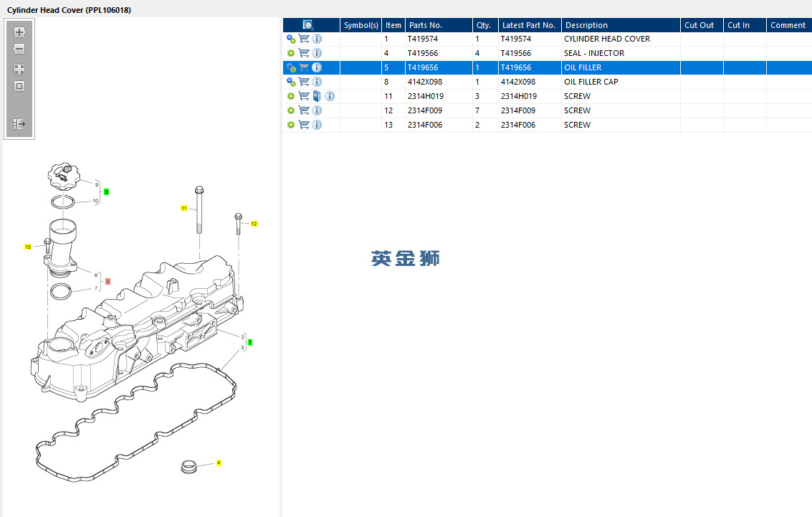
Task: Click yellow callout 11 on diagram
Action: click(184, 208)
